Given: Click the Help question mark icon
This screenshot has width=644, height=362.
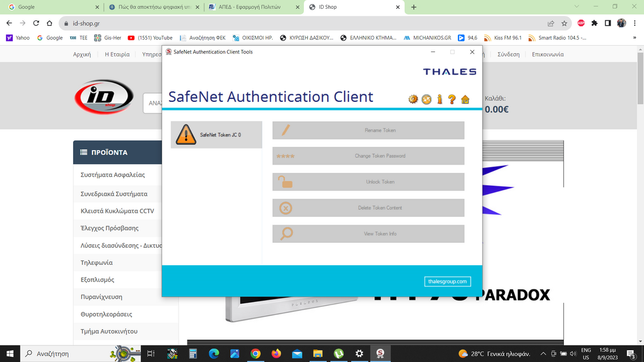Looking at the screenshot, I should click(x=452, y=99).
